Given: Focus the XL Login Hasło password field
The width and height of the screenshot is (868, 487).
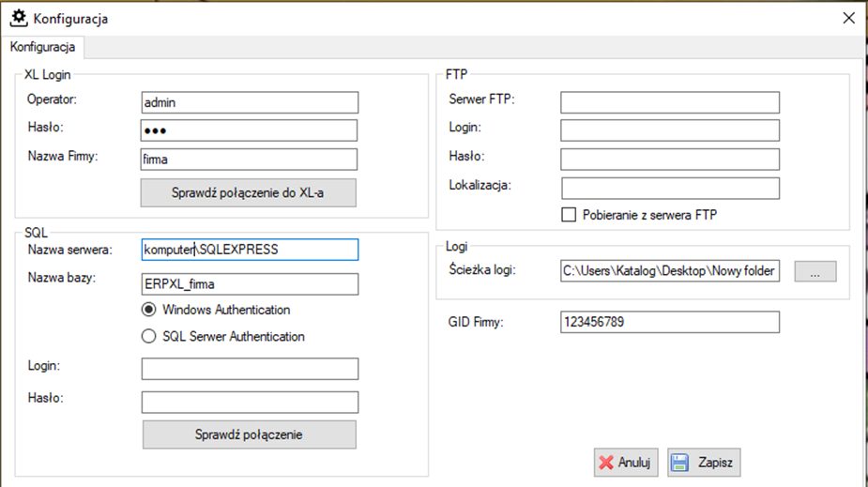Looking at the screenshot, I should pos(249,130).
